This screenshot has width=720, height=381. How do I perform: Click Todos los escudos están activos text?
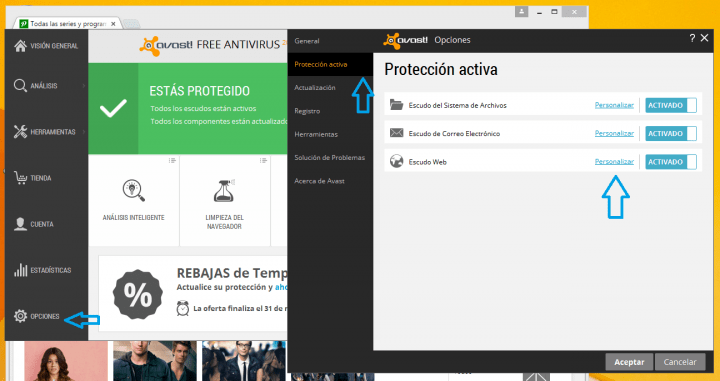point(203,109)
